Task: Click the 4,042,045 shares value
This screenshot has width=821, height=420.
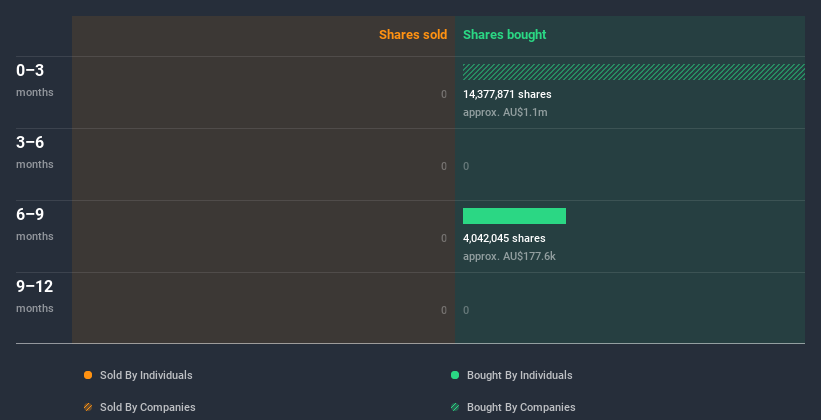Action: (504, 238)
